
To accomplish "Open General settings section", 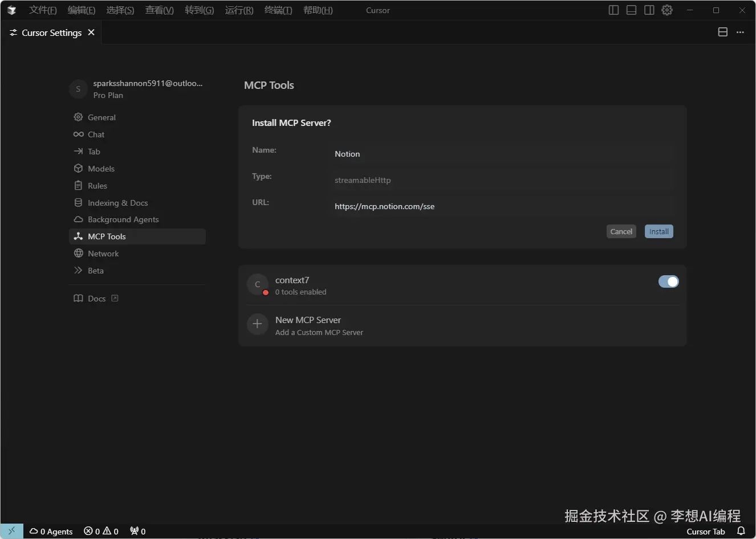I will coord(137,117).
